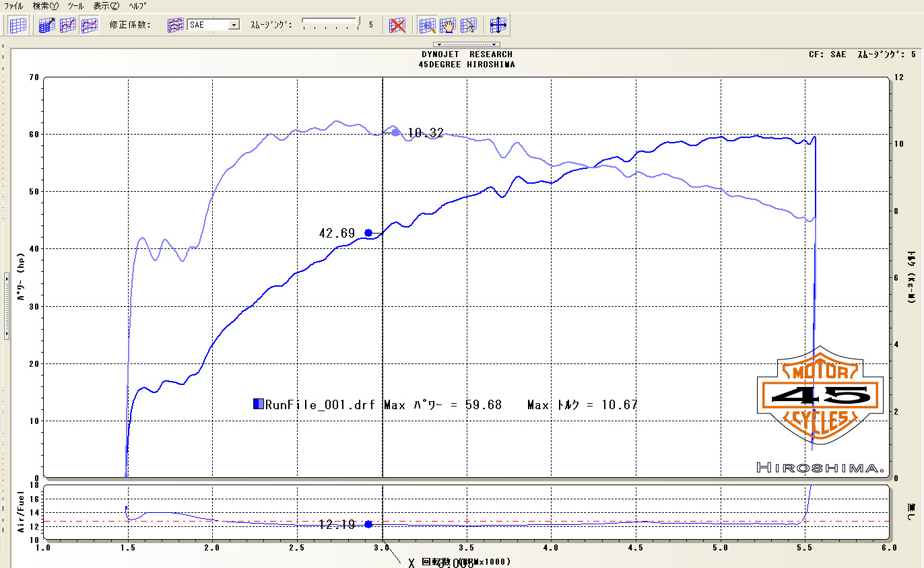This screenshot has height=568, width=924.
Task: Open the 表示(Z) menu
Action: point(106,5)
